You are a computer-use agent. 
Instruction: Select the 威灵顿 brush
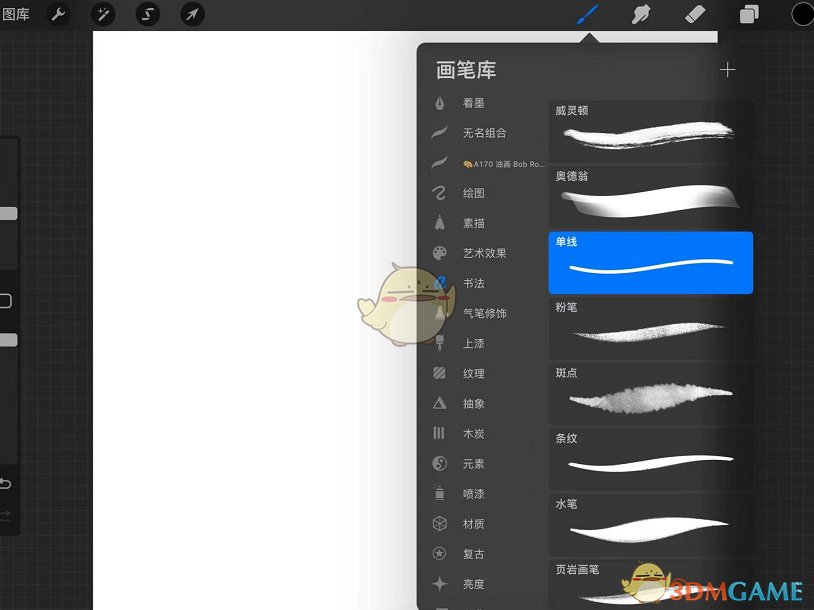tap(650, 130)
